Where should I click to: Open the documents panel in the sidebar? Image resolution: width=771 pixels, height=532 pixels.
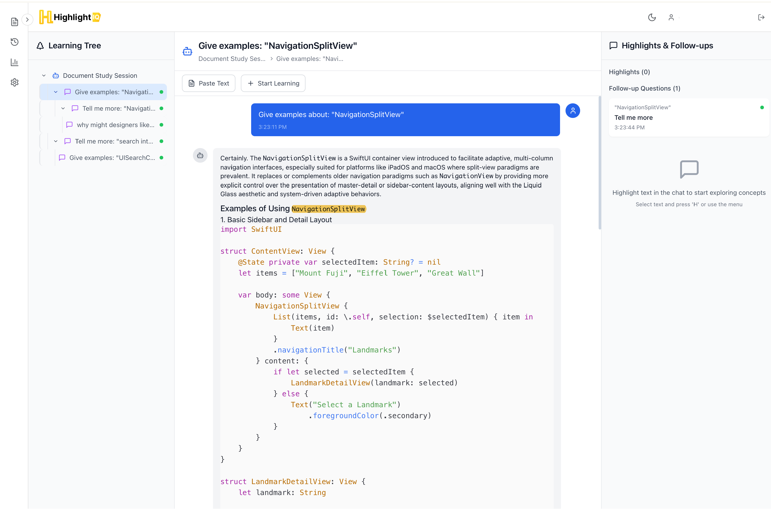click(x=15, y=21)
